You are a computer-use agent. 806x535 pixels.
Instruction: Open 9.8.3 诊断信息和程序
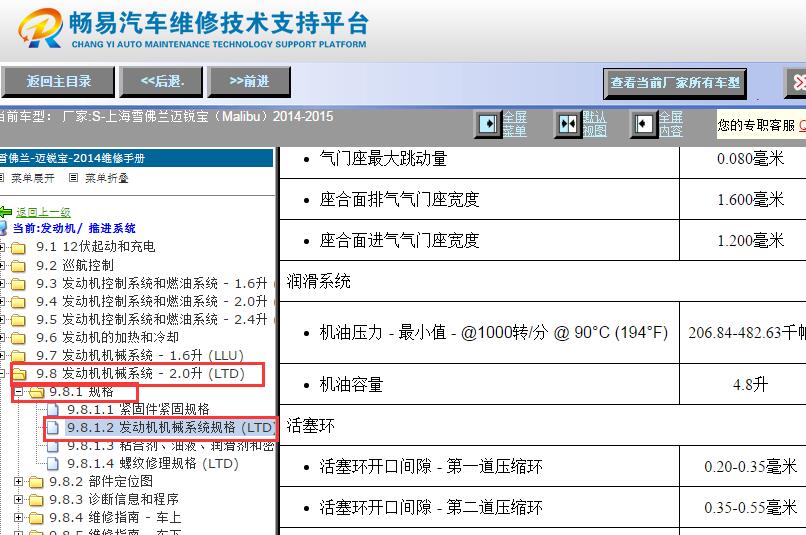click(x=114, y=500)
